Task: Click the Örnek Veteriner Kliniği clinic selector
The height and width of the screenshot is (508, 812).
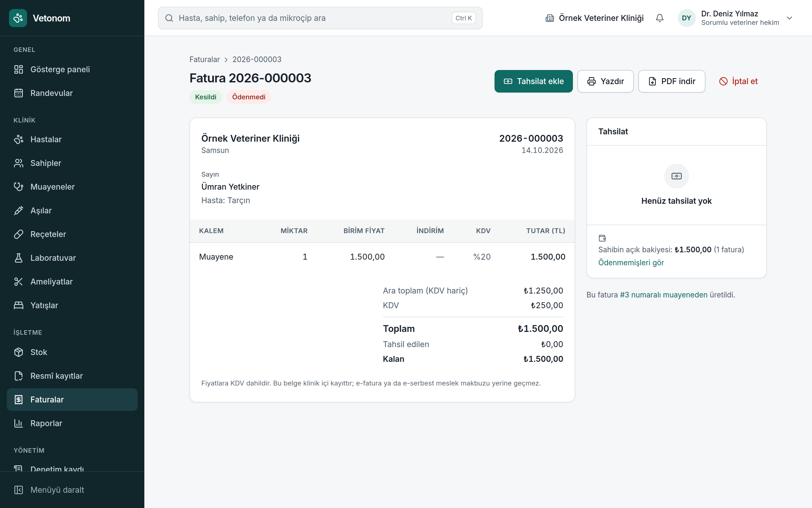Action: (x=595, y=18)
